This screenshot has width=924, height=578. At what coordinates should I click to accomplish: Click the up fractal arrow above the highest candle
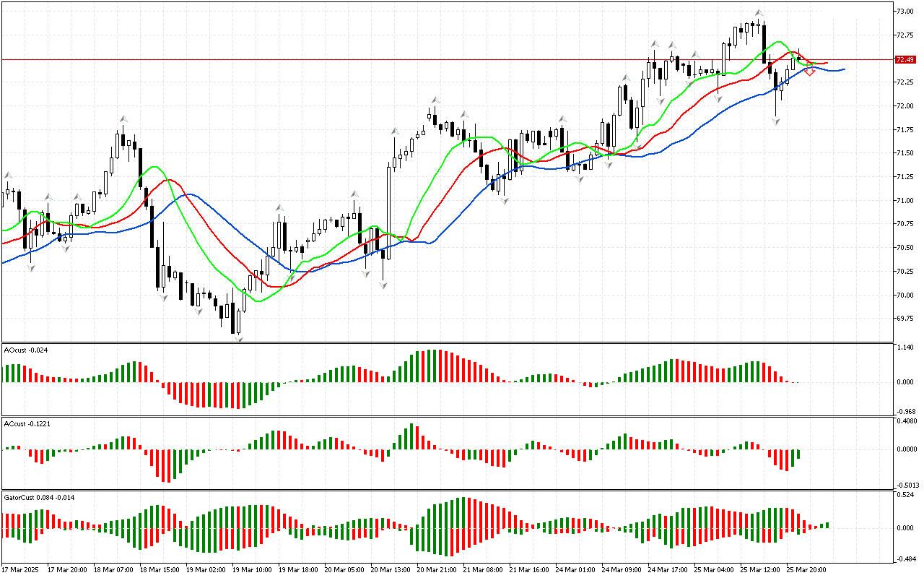759,12
